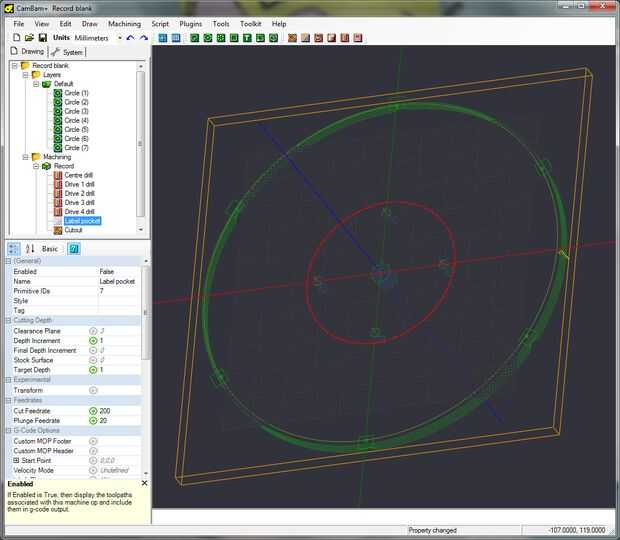Open the Units dropdown showing Millimeters
The height and width of the screenshot is (540, 620).
click(x=119, y=38)
